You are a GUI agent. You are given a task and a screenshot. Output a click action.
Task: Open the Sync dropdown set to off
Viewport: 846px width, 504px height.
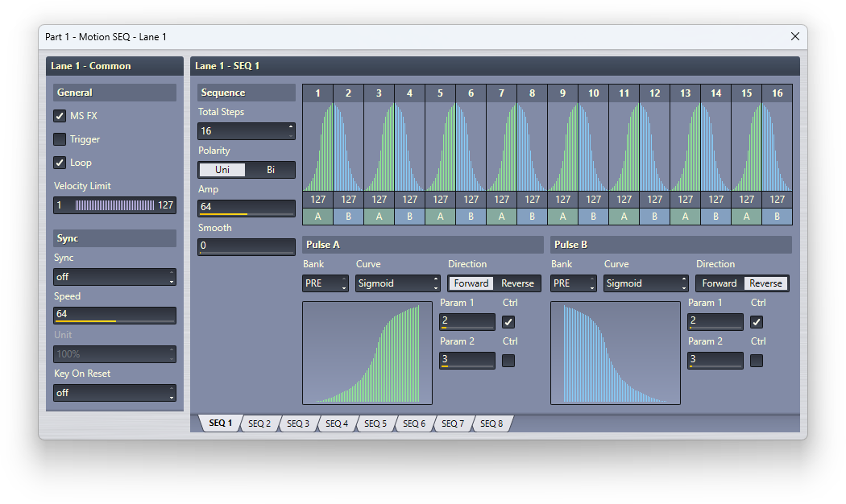point(114,277)
